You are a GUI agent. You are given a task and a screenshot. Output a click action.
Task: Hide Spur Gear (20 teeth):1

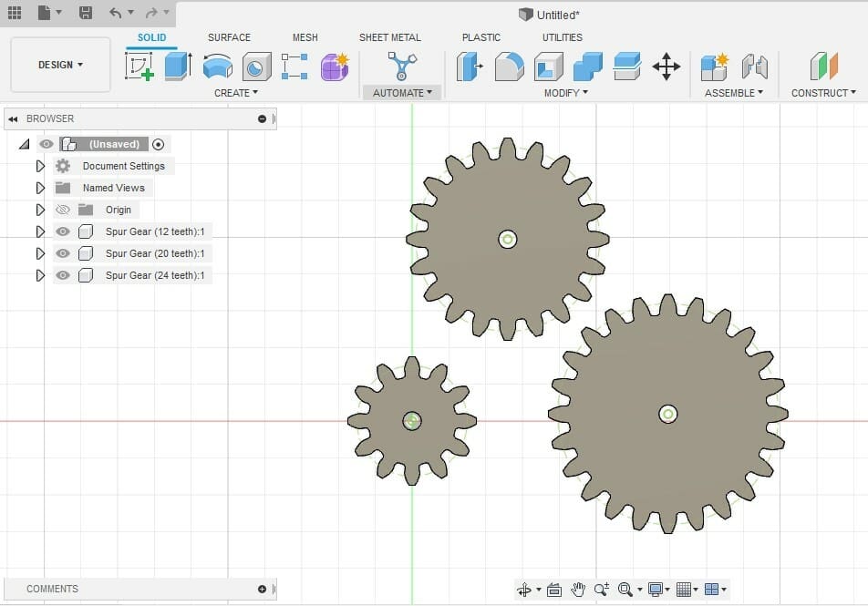tap(63, 253)
